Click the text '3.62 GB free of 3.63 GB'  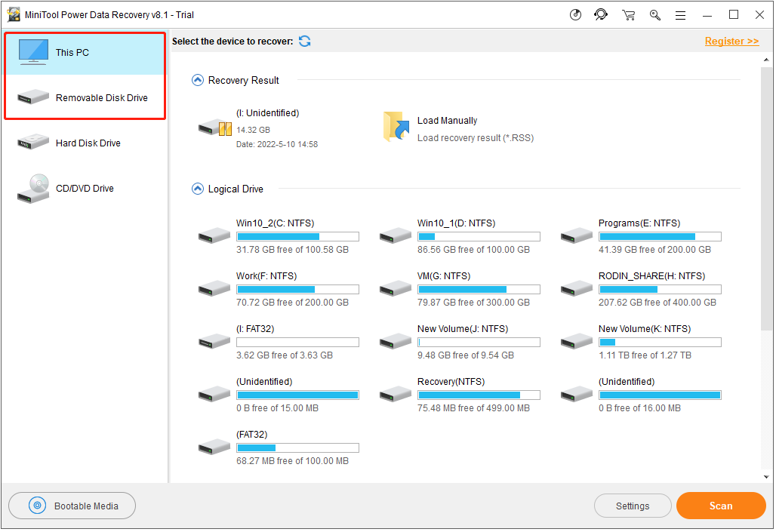point(285,356)
